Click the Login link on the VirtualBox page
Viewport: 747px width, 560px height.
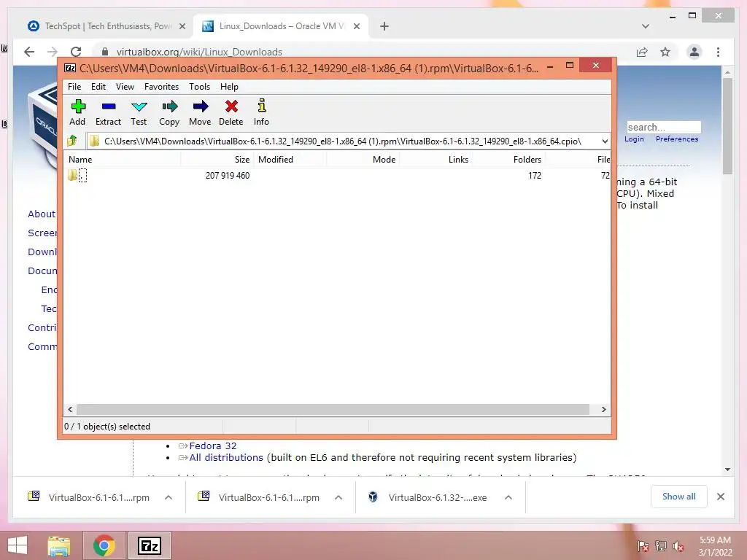coord(634,139)
